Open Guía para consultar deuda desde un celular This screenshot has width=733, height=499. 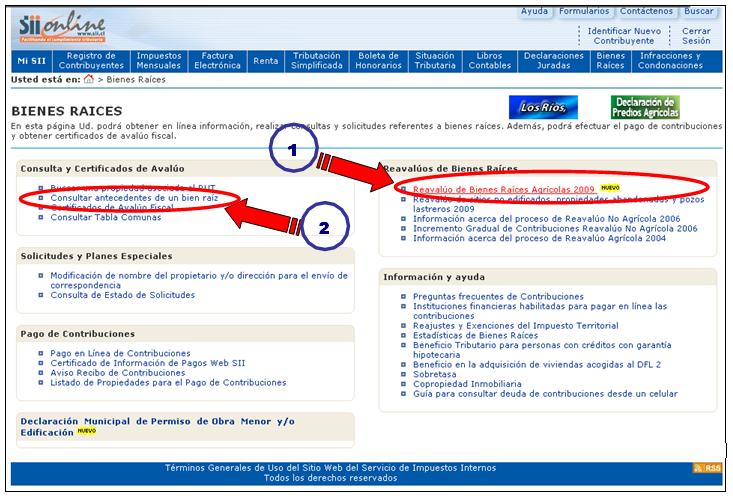(545, 394)
